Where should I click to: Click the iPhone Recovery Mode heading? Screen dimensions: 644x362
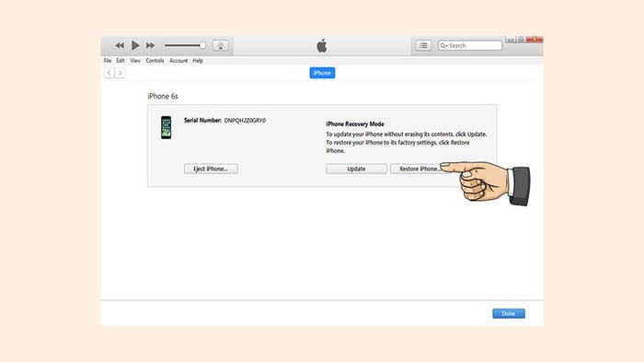coord(355,123)
